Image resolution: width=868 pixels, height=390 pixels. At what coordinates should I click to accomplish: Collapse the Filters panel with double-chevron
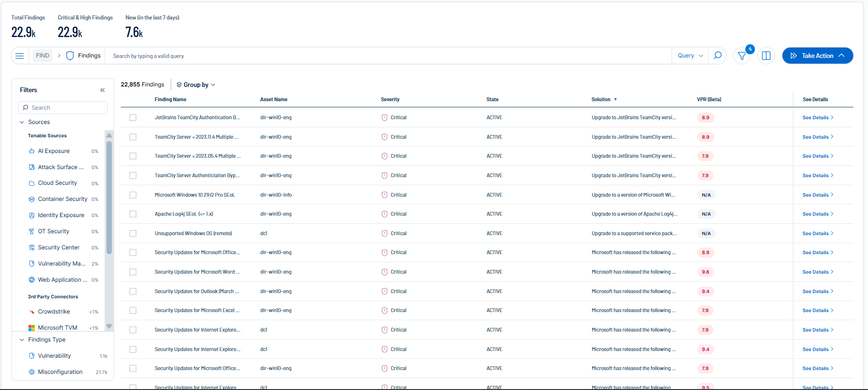(102, 90)
